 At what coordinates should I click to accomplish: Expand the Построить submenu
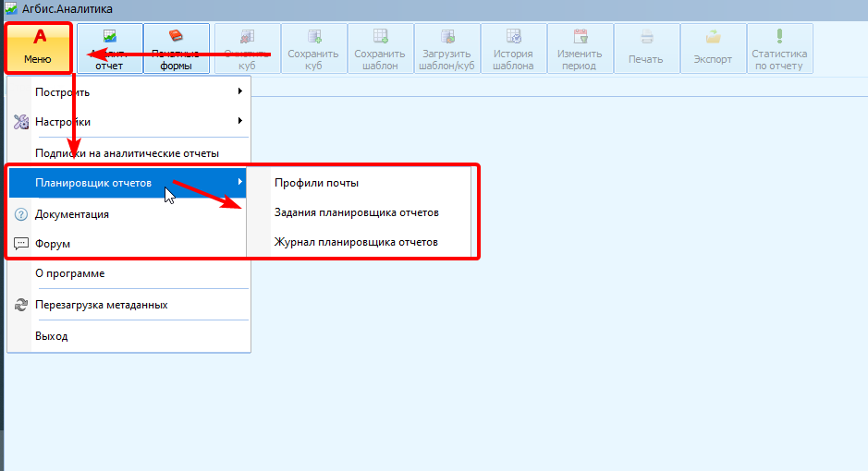tap(128, 91)
